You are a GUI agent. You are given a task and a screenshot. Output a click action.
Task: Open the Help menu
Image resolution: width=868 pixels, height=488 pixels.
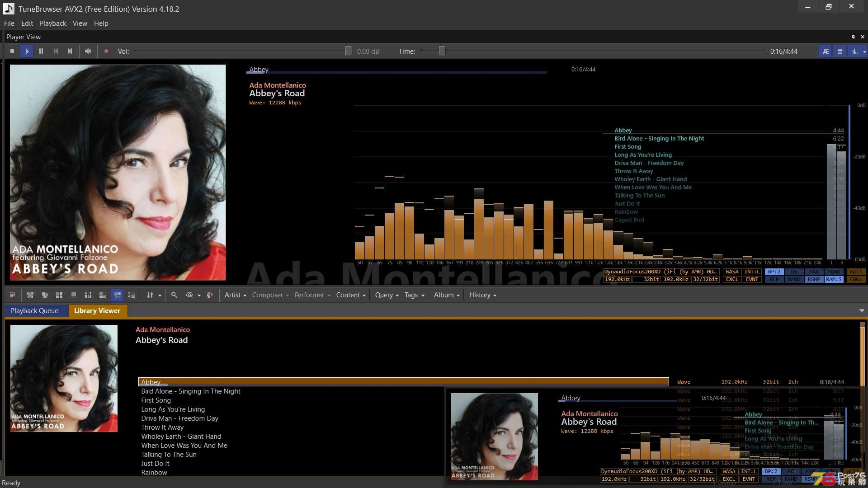click(101, 23)
